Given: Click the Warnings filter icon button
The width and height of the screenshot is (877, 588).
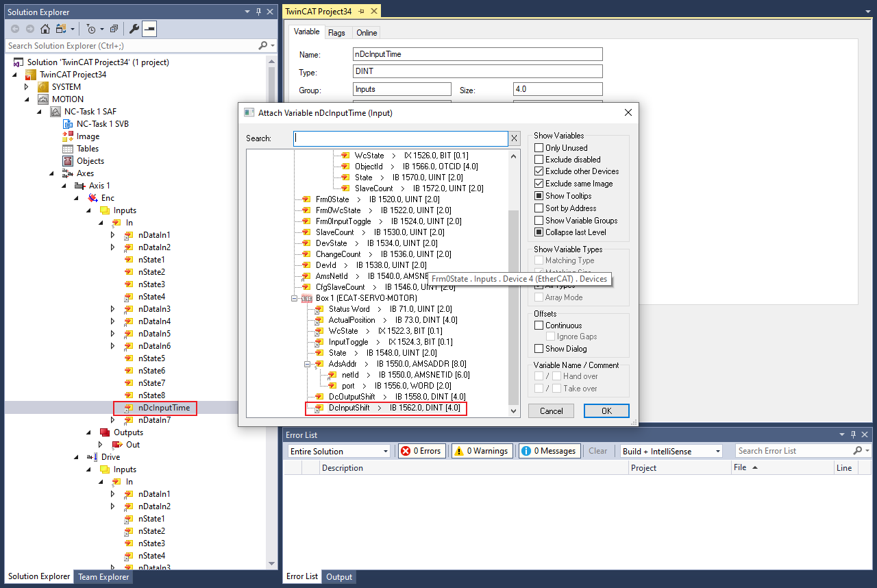Looking at the screenshot, I should (x=482, y=451).
